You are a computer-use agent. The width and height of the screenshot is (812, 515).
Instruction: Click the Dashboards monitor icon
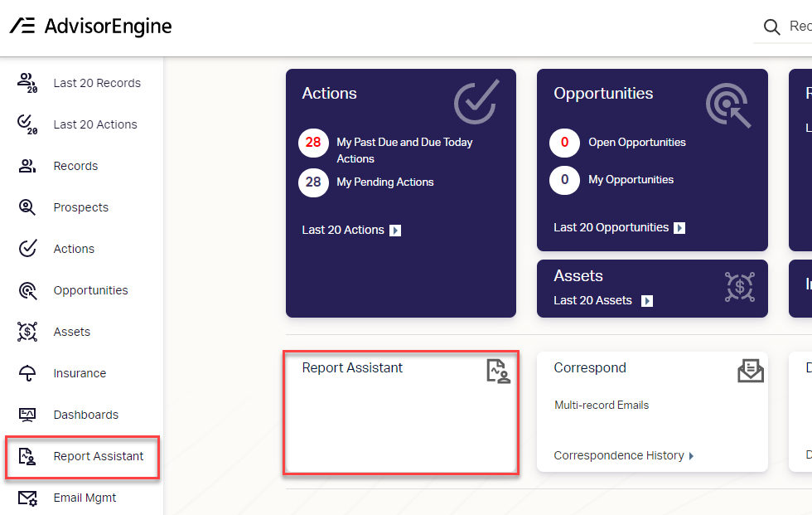(x=27, y=415)
